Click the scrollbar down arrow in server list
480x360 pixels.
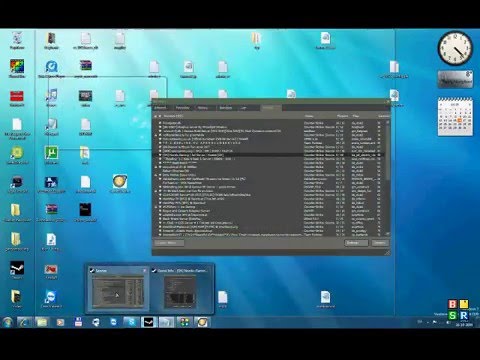(x=387, y=234)
